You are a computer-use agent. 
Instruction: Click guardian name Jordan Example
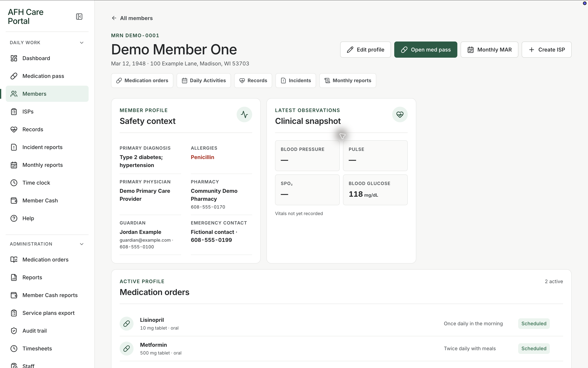140,232
